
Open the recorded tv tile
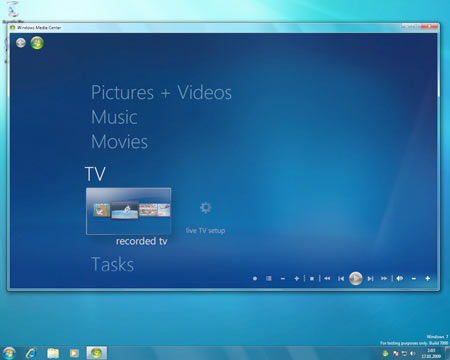tap(129, 211)
